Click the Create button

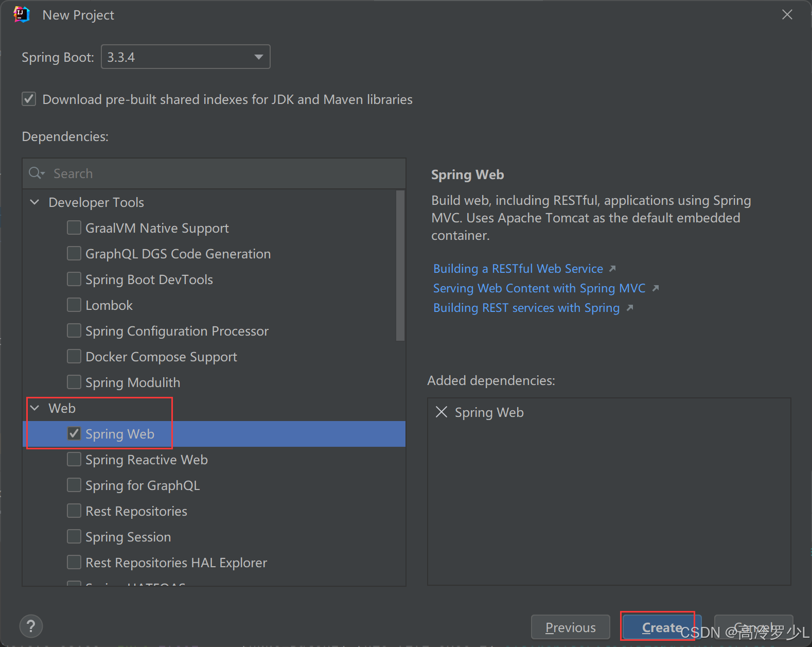(662, 627)
